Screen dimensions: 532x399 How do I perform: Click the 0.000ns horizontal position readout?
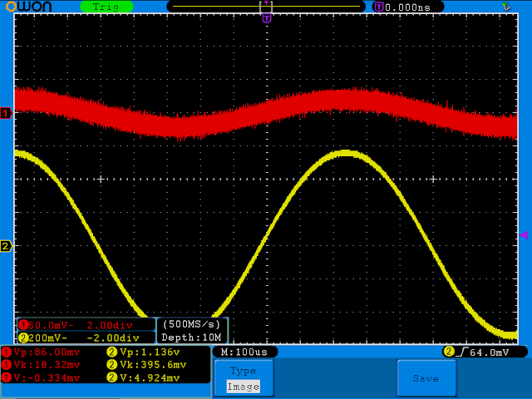coord(408,7)
